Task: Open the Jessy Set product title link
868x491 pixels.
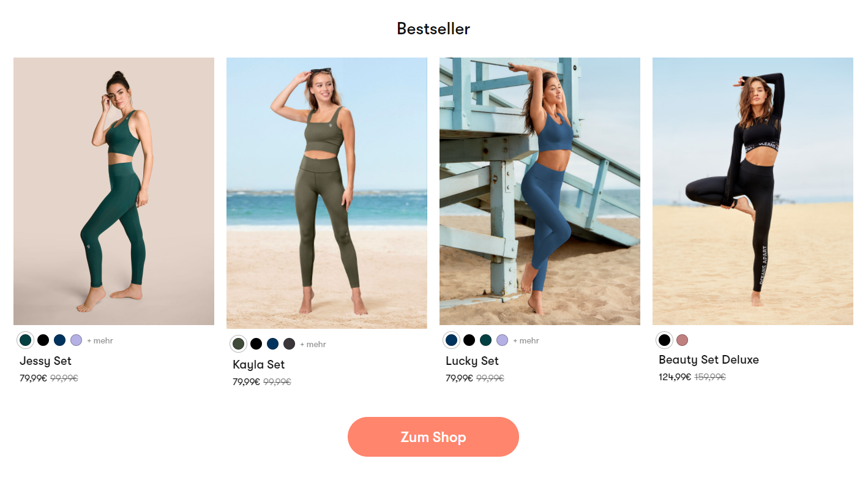Action: click(x=45, y=361)
